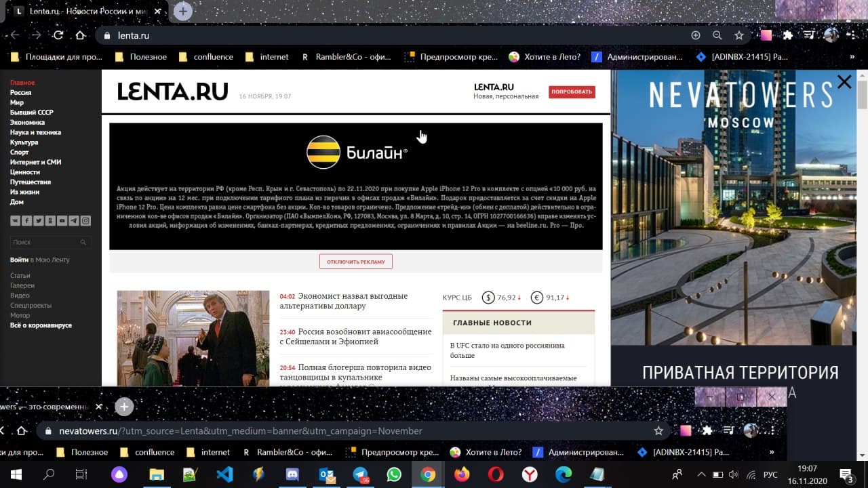Open WhatsApp from the taskbar
Viewport: 868px width, 488px height.
pyautogui.click(x=394, y=474)
